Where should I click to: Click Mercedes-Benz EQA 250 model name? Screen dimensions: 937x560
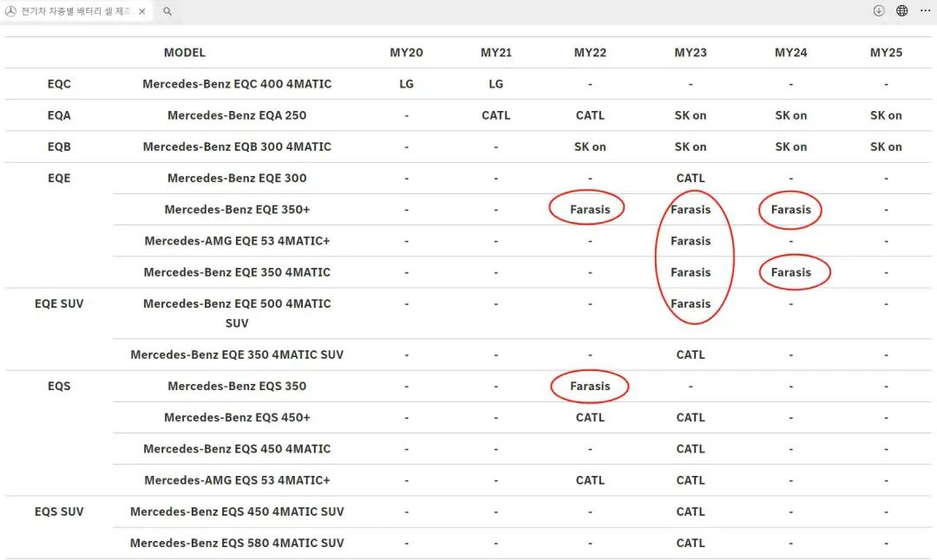pos(237,115)
